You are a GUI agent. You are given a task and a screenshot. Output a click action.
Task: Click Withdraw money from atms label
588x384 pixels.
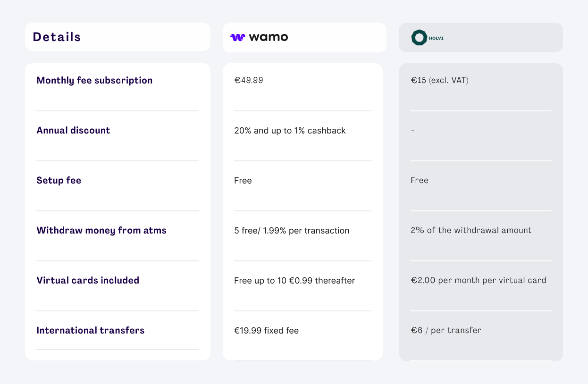pyautogui.click(x=101, y=230)
